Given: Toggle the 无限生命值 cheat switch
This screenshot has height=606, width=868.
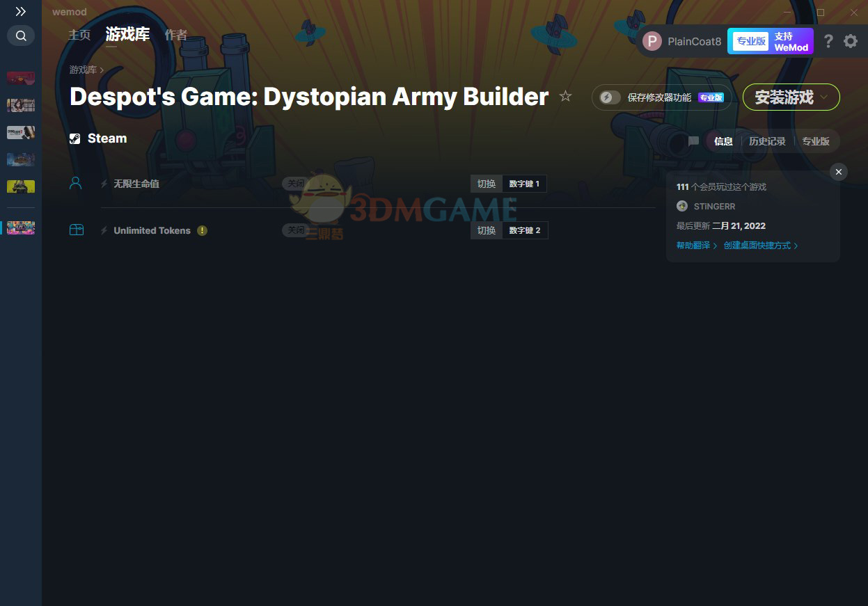Looking at the screenshot, I should pyautogui.click(x=296, y=184).
